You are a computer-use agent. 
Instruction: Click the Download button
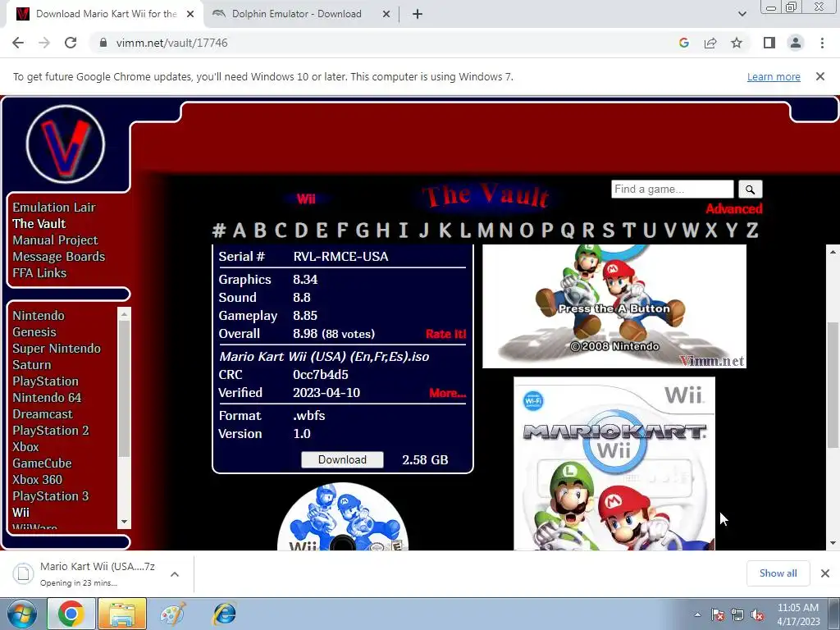click(x=342, y=459)
